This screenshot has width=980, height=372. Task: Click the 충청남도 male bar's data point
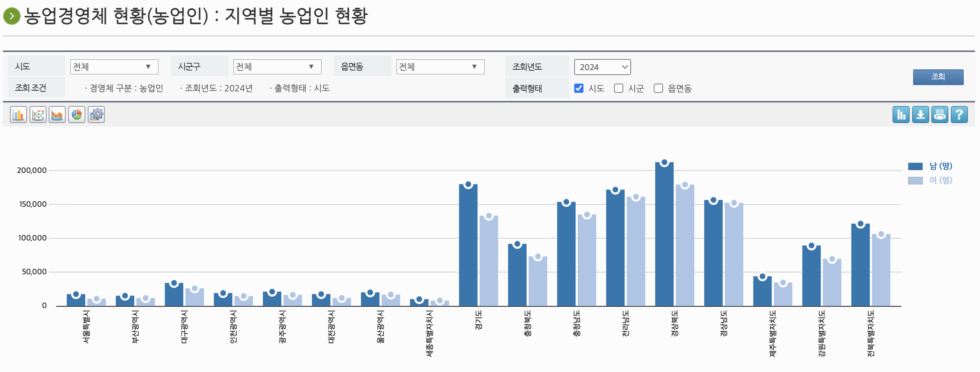point(566,202)
